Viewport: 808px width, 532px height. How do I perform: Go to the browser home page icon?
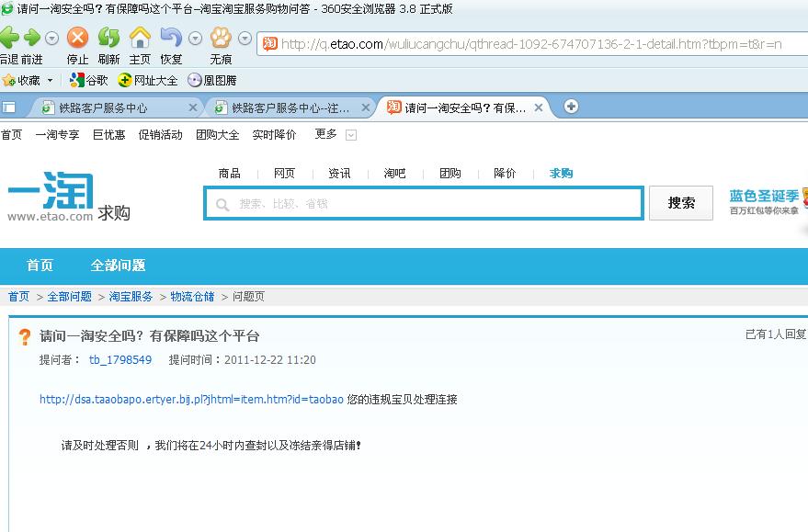point(140,38)
